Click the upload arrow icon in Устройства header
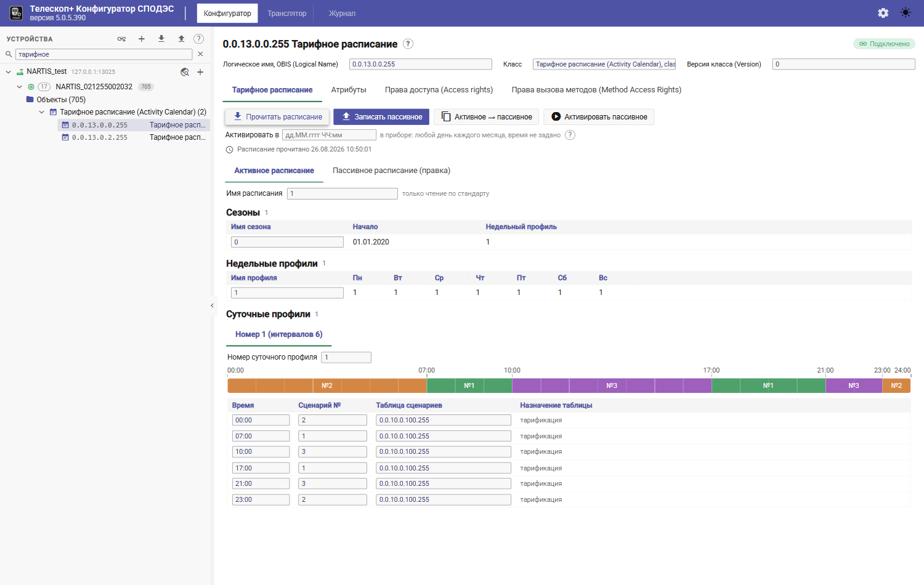Image resolution: width=924 pixels, height=585 pixels. click(x=181, y=39)
